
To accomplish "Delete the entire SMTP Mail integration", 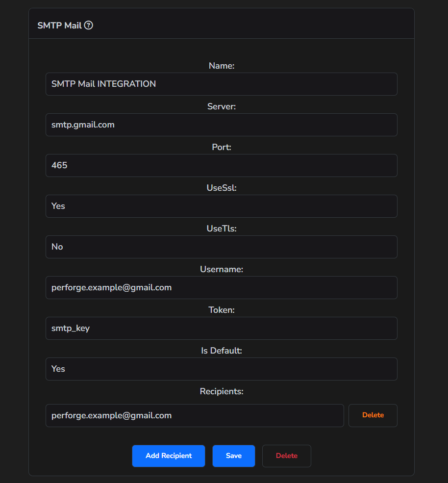I will [x=286, y=456].
